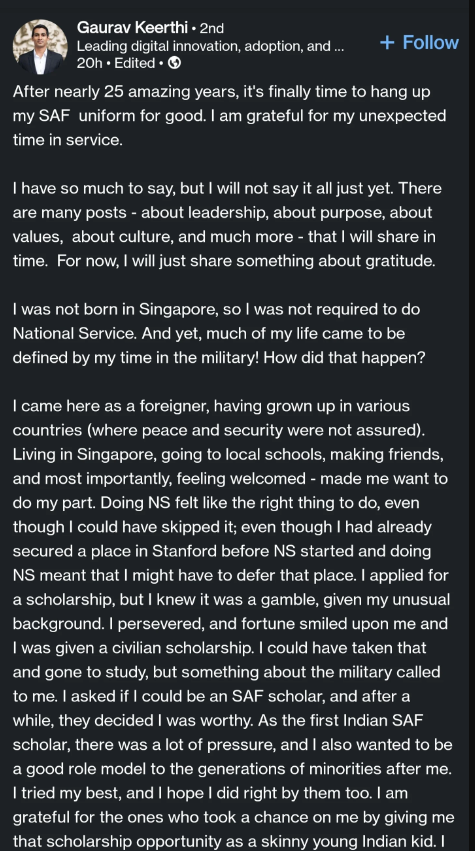Open Gaurav Keerthi's profile photo

pyautogui.click(x=40, y=47)
